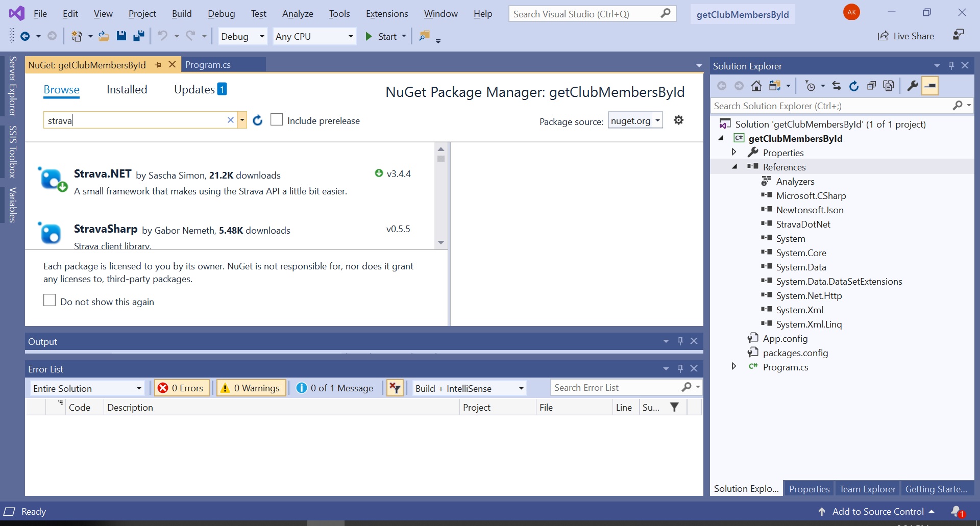The image size is (980, 526).
Task: Open the feedback icon in title bar
Action: (958, 35)
